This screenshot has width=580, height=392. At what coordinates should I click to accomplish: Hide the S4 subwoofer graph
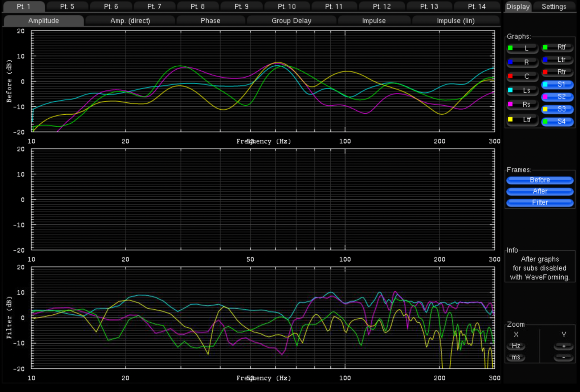[557, 122]
